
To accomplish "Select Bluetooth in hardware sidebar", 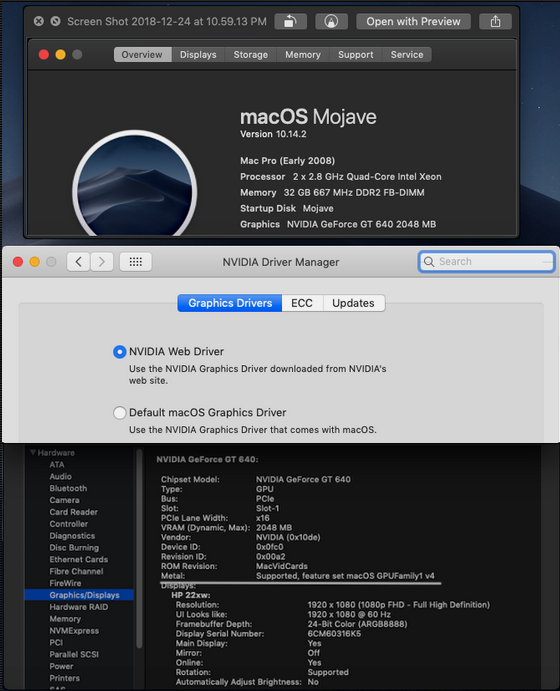I will pyautogui.click(x=68, y=488).
